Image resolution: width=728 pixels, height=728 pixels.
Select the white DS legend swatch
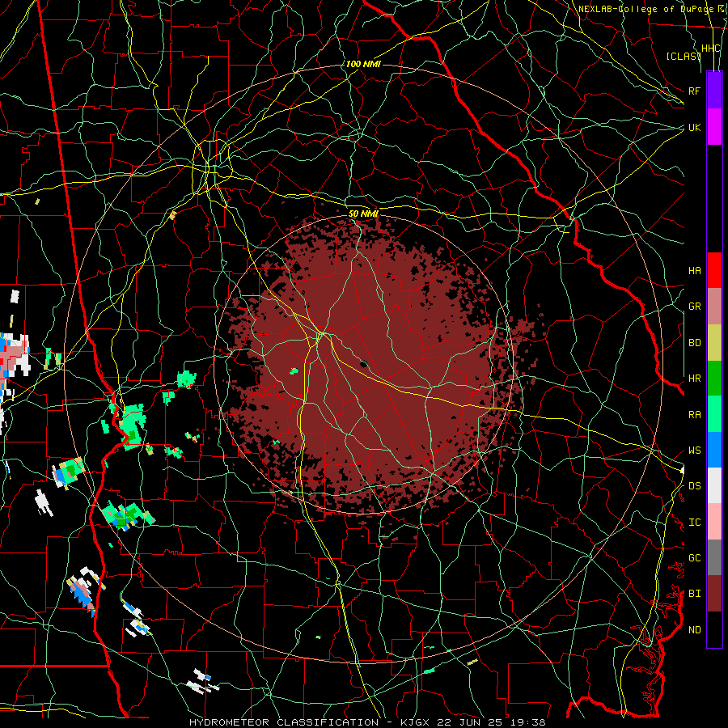click(x=714, y=485)
